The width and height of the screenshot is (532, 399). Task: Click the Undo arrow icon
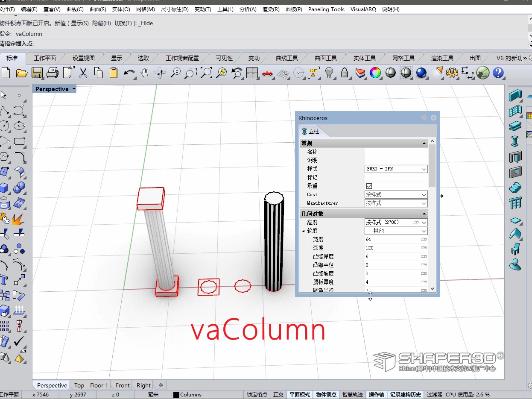click(129, 73)
